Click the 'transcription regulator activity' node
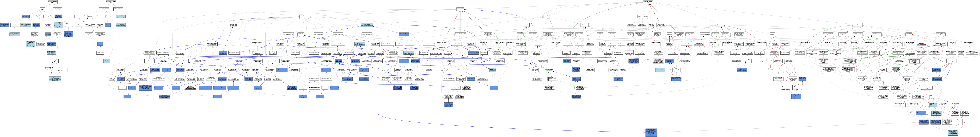 [58, 9]
